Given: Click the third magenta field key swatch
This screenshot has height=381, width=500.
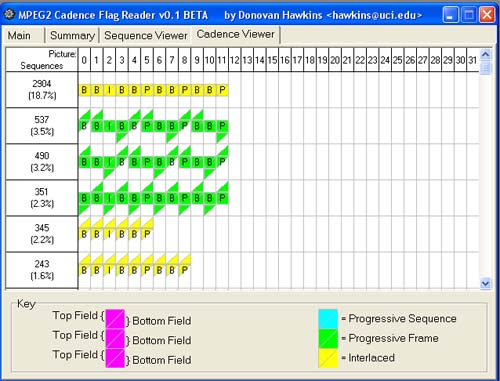Looking at the screenshot, I should pyautogui.click(x=115, y=358).
